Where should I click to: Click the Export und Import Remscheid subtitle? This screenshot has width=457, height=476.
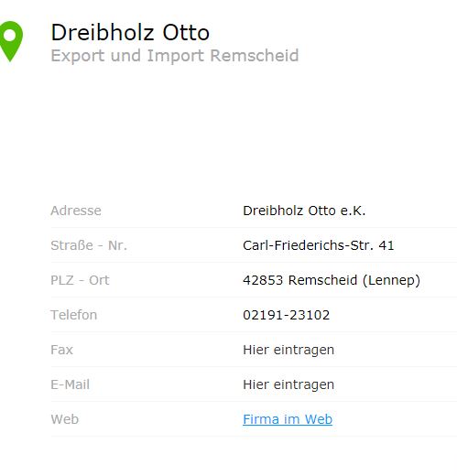pos(175,56)
